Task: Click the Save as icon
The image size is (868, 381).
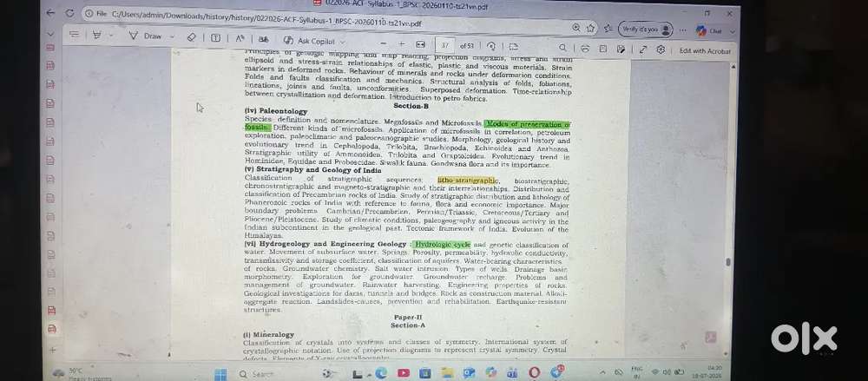Action: tap(621, 49)
